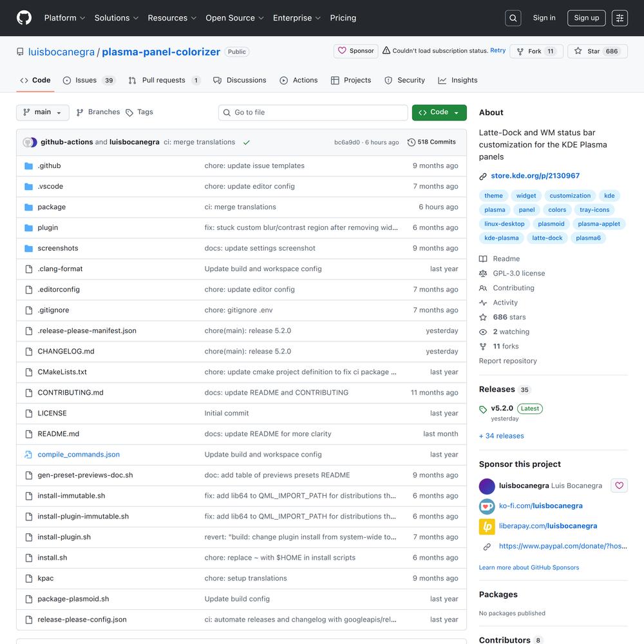644x644 pixels.
Task: Expand the Platform navigation menu
Action: pos(64,18)
